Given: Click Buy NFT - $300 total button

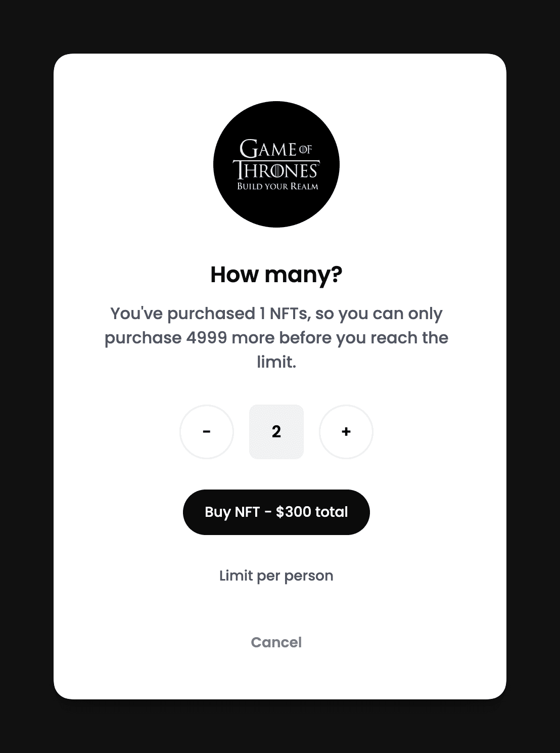Looking at the screenshot, I should click(276, 512).
